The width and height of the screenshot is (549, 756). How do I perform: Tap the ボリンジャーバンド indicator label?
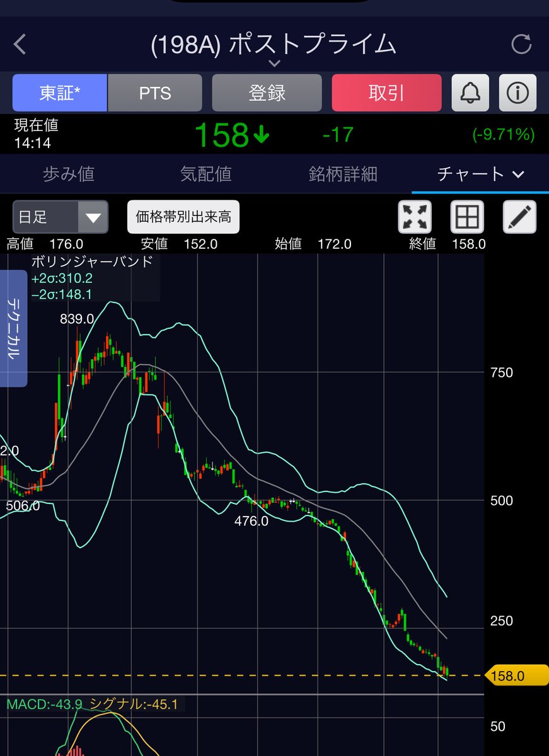[92, 262]
